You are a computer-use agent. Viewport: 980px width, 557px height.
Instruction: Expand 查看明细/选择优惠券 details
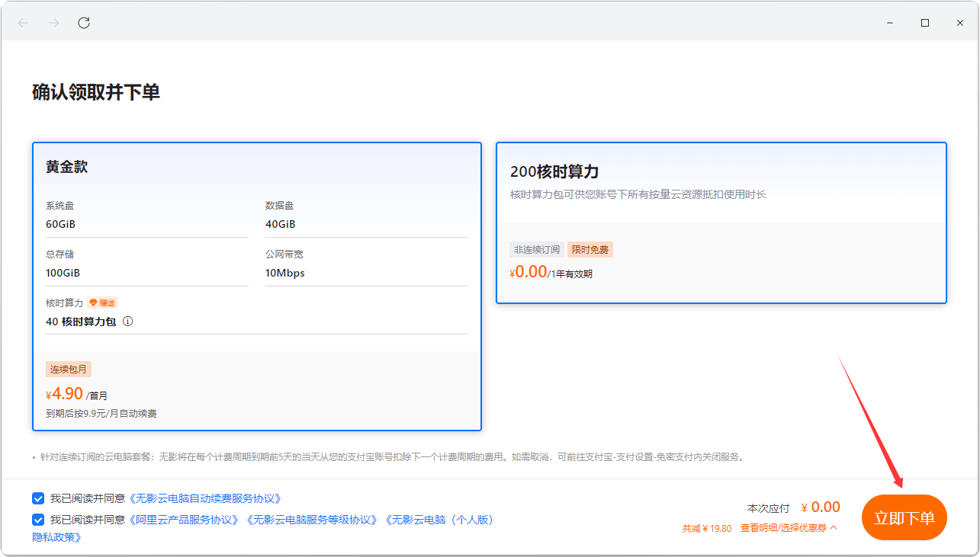coord(789,528)
